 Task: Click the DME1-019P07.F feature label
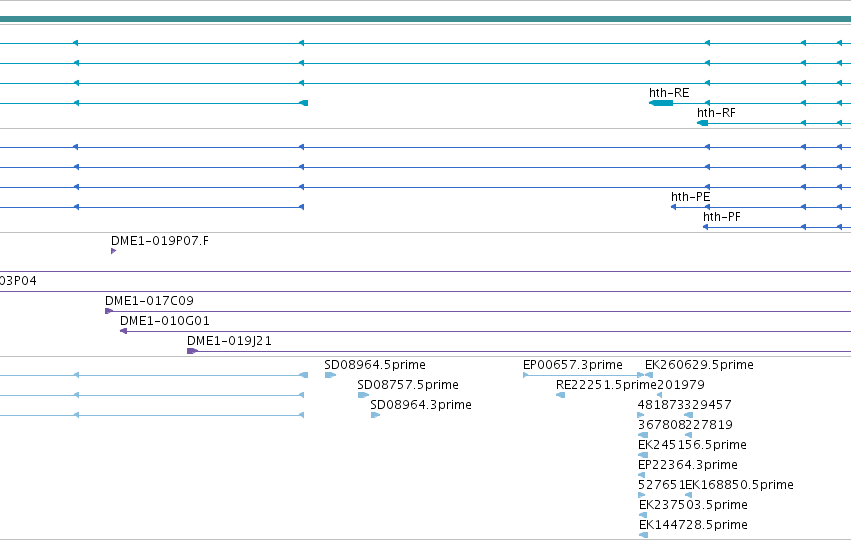tap(160, 240)
